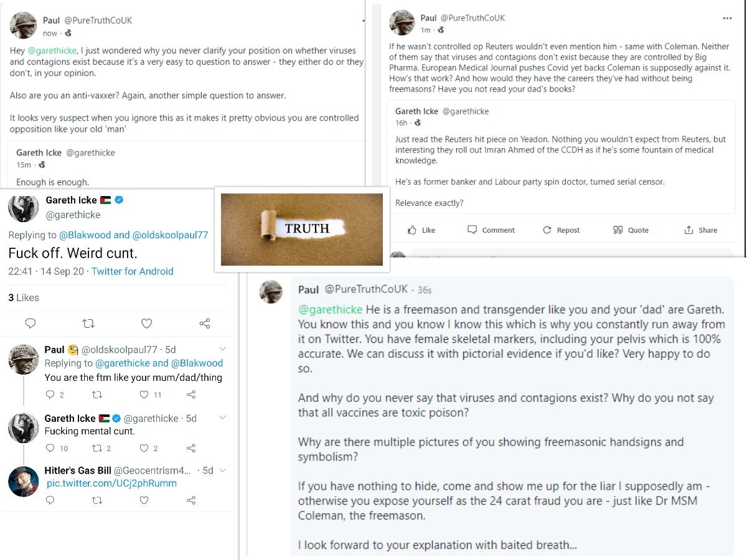Click the Share icon beside Quote

click(688, 230)
